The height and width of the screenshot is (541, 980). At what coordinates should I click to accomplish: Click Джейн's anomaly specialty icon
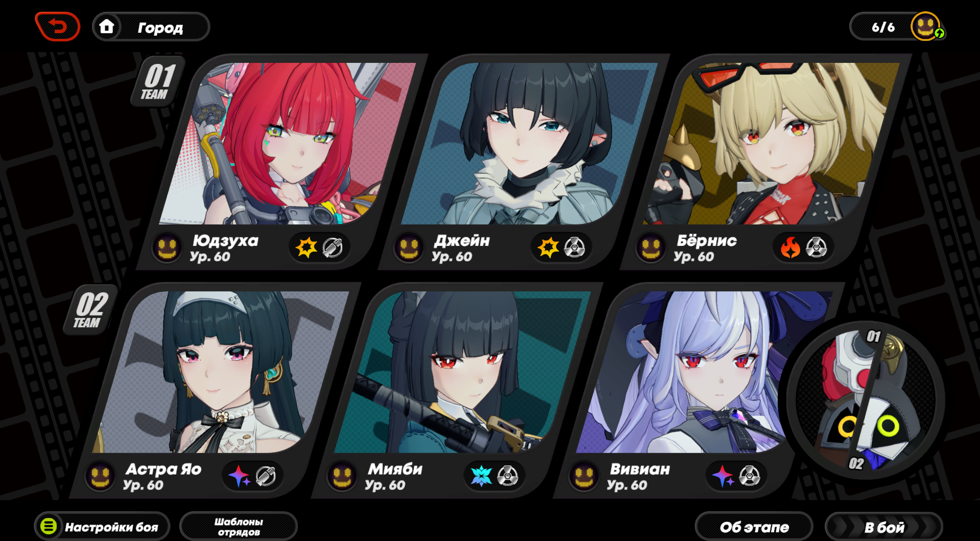575,247
